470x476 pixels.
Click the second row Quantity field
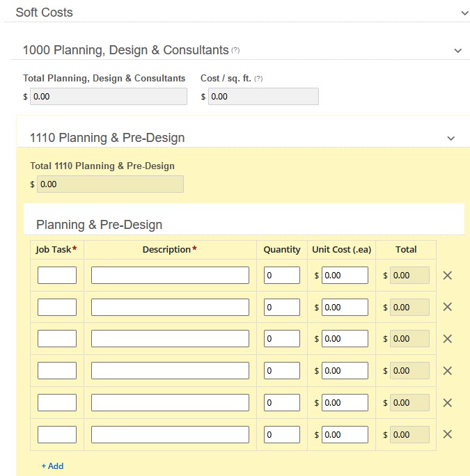pos(281,307)
